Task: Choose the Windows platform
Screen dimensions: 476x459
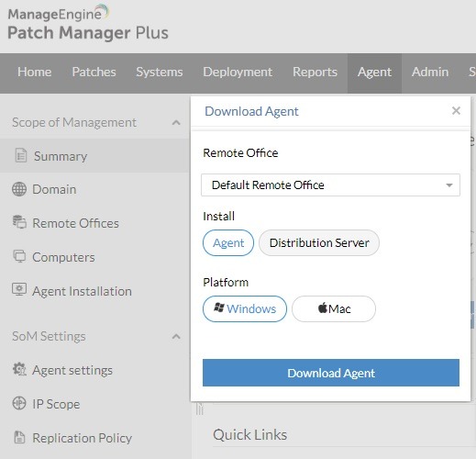Action: [245, 308]
